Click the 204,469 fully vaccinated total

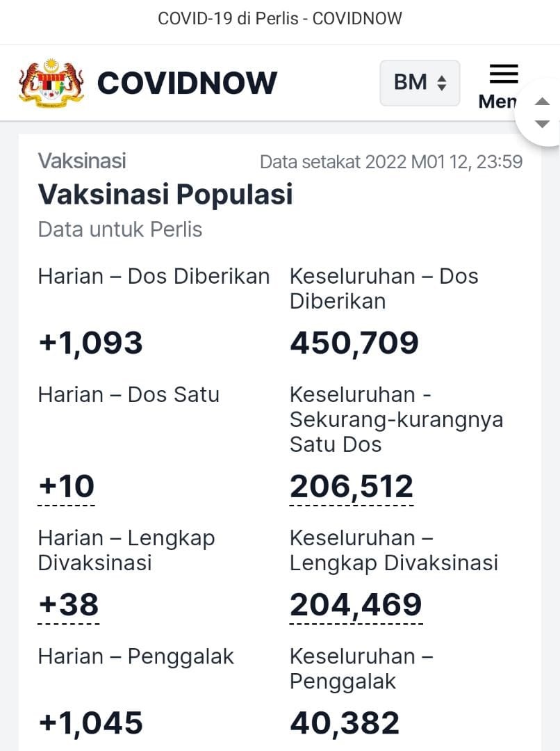point(356,604)
